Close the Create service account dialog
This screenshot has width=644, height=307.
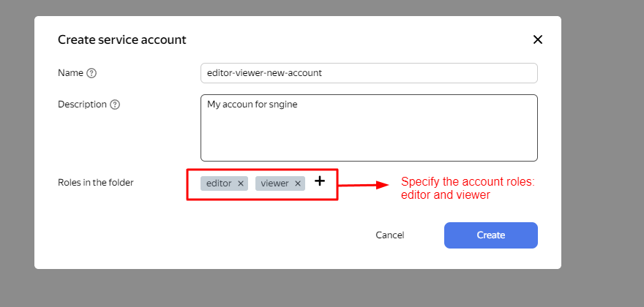pyautogui.click(x=538, y=39)
